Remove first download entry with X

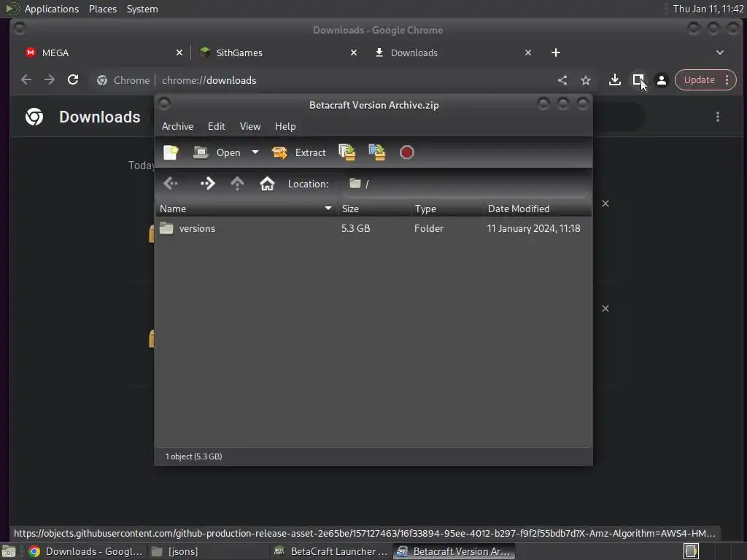click(x=605, y=204)
